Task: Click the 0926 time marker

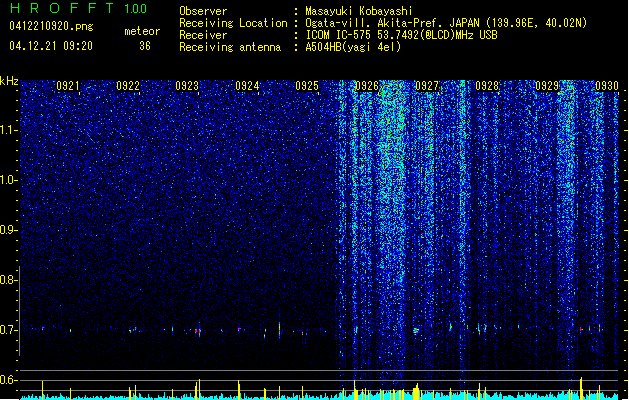Action: 367,86
